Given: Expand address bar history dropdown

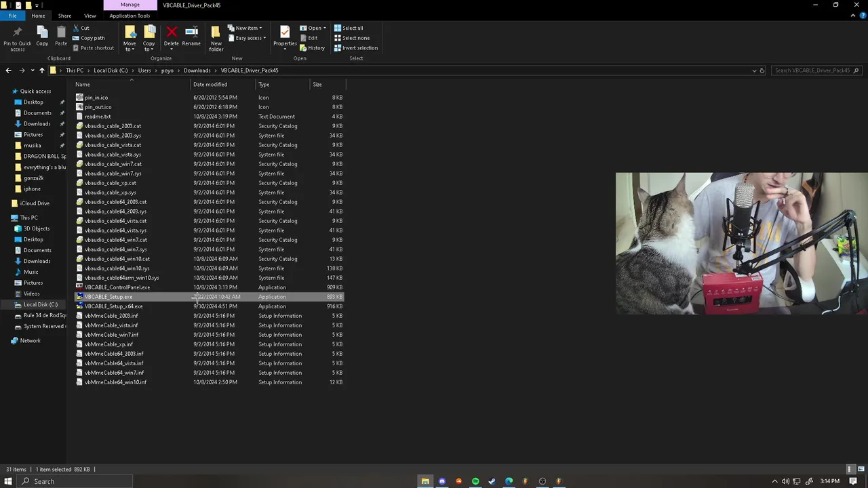Looking at the screenshot, I should point(754,70).
